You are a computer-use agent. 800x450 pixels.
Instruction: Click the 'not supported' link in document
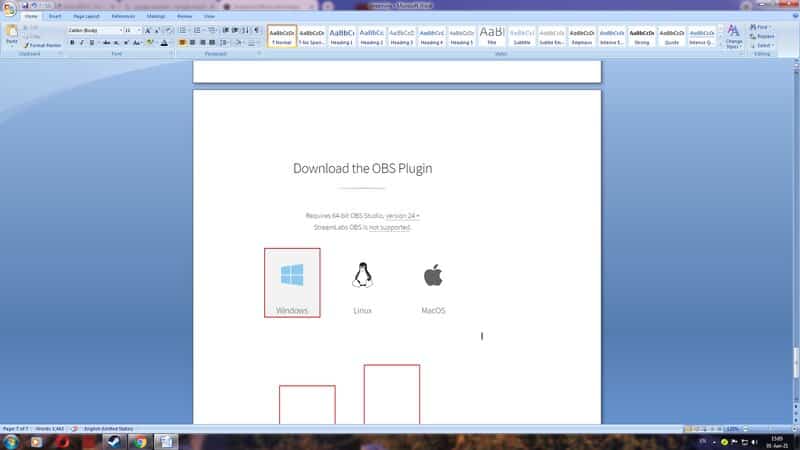pos(389,228)
